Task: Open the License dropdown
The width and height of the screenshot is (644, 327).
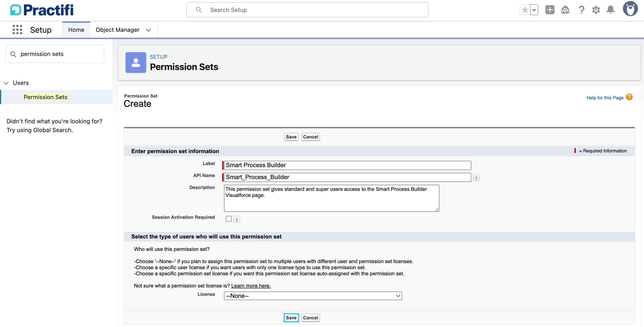Action: coord(313,296)
